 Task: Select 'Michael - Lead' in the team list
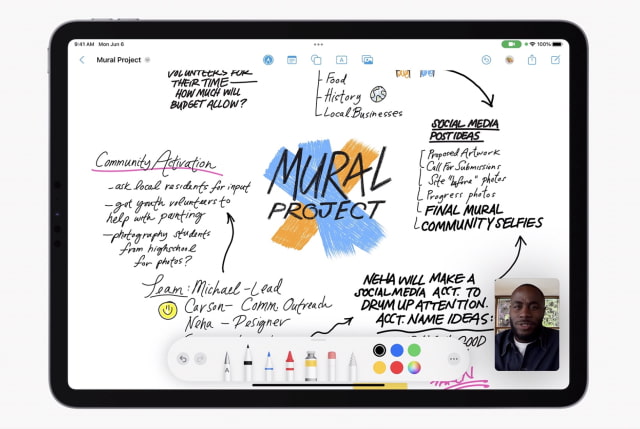pyautogui.click(x=237, y=288)
